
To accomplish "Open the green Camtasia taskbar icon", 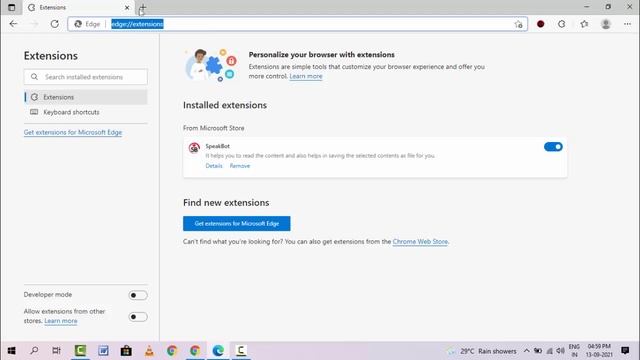I will [x=80, y=351].
